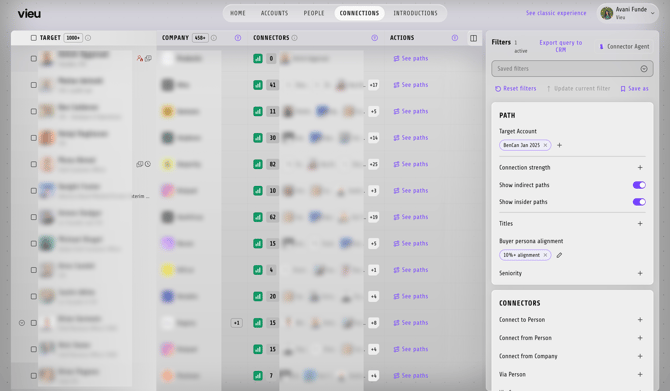Switch to the People tab
670x391 pixels.
pos(314,13)
